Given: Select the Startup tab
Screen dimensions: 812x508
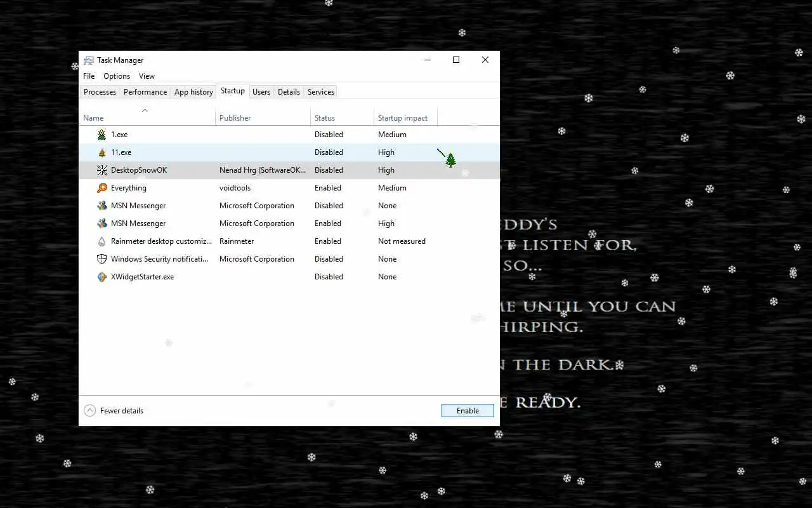Looking at the screenshot, I should (x=233, y=91).
